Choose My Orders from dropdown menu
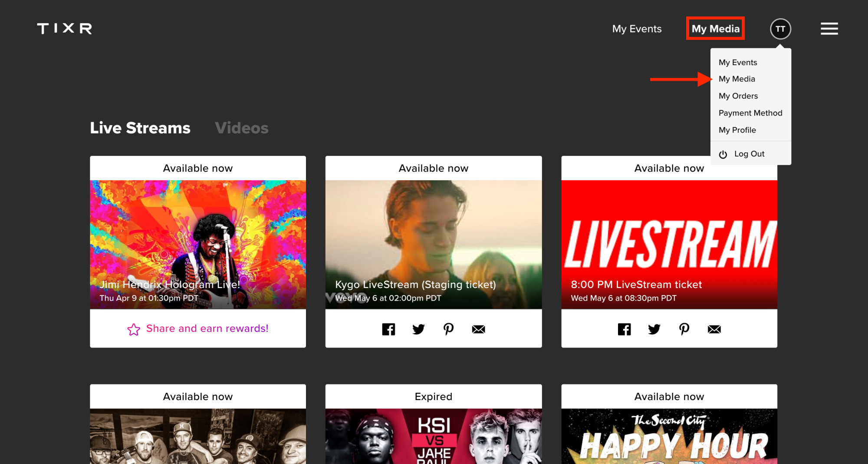 click(x=738, y=96)
